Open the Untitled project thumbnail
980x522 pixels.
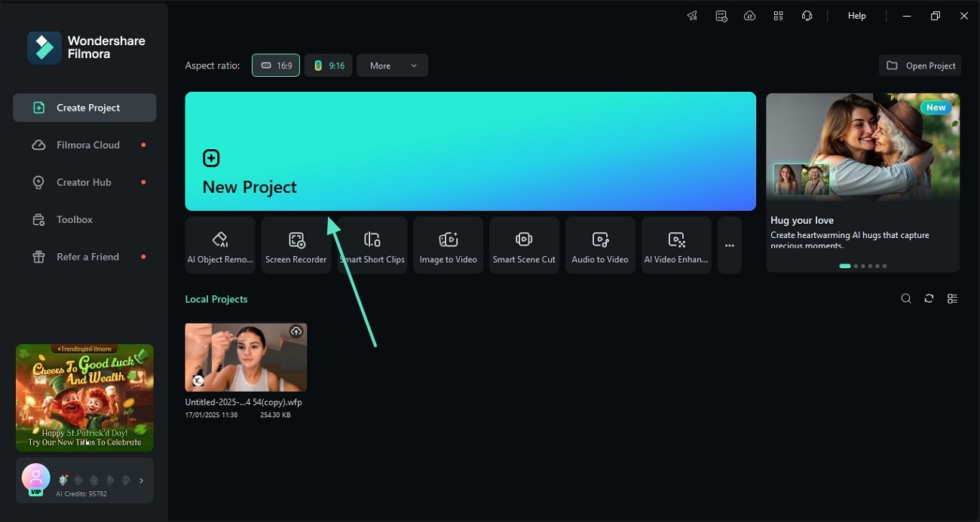click(x=246, y=357)
